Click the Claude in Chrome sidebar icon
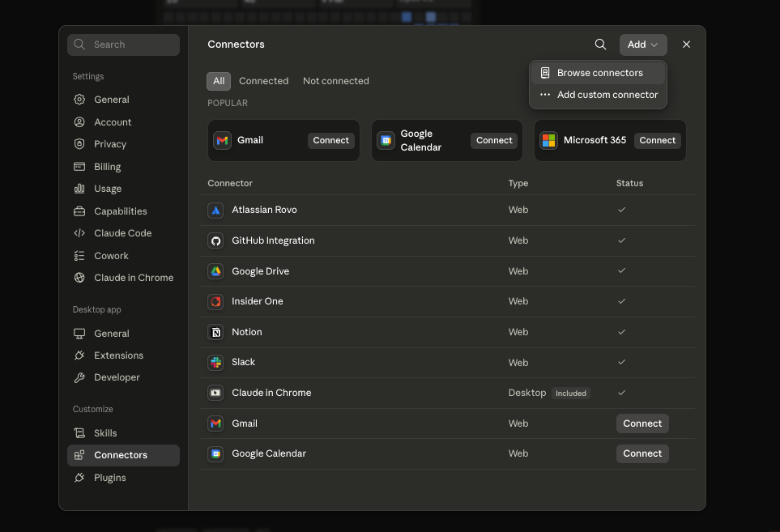The image size is (780, 532). [79, 278]
